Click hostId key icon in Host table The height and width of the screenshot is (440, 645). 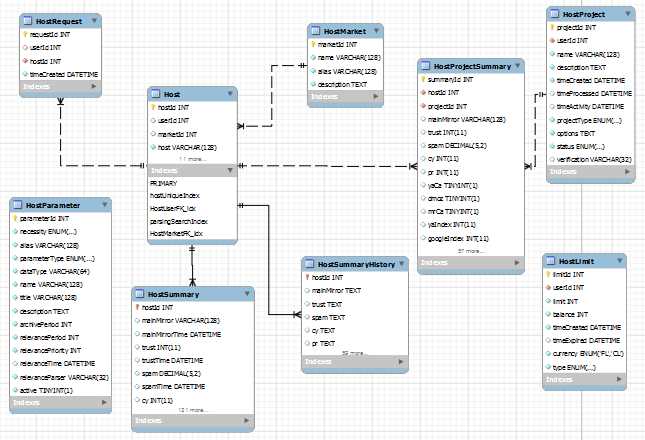pos(153,107)
